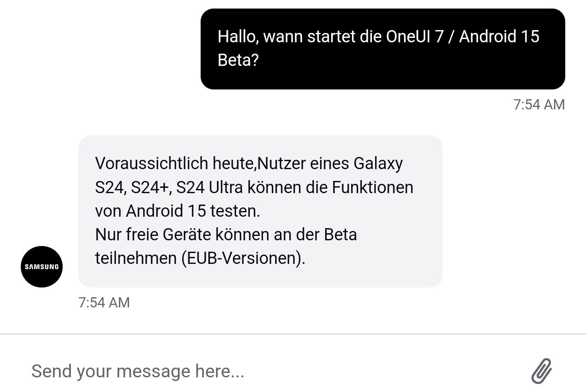Image resolution: width=586 pixels, height=392 pixels.
Task: Click the word 'teilnehmen' in the reply
Action: tap(136, 258)
